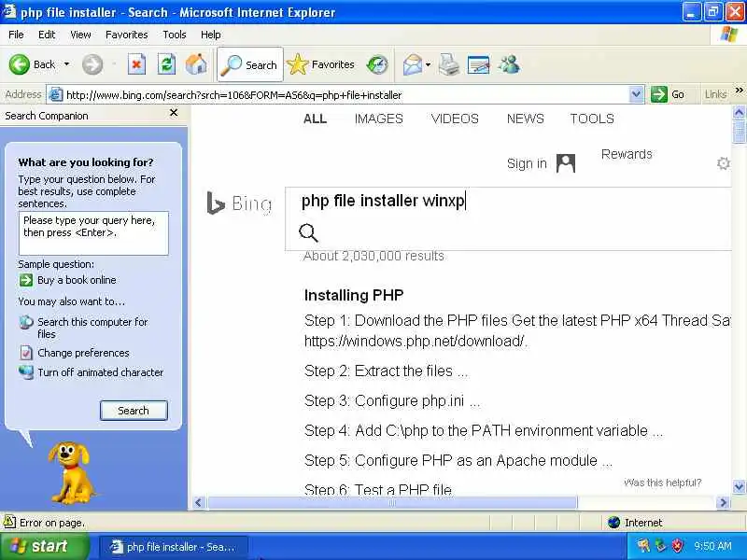Image resolution: width=747 pixels, height=560 pixels.
Task: Switch to the NEWS tab
Action: tap(526, 119)
